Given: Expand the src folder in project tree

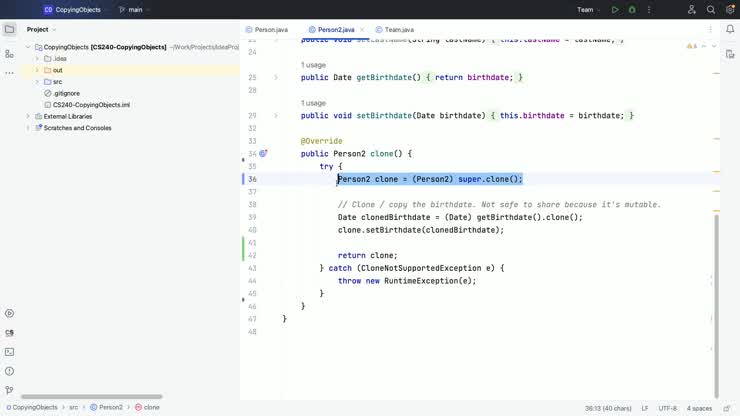Looking at the screenshot, I should click(x=37, y=82).
